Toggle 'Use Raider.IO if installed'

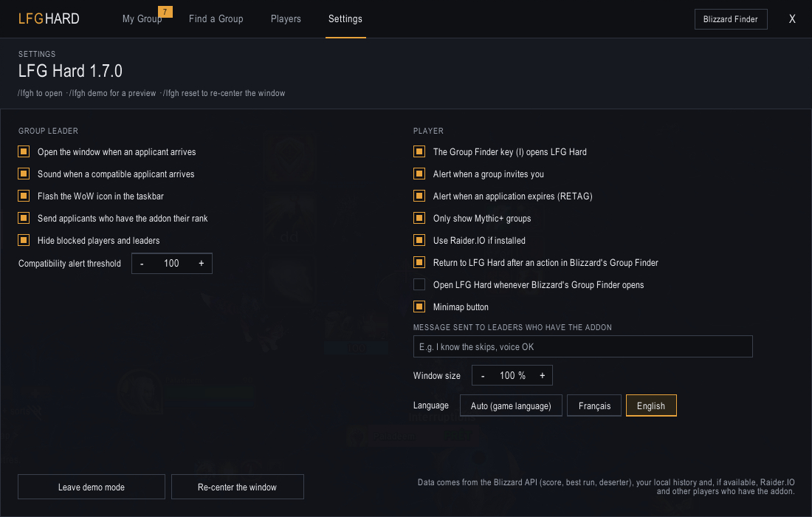click(x=419, y=240)
